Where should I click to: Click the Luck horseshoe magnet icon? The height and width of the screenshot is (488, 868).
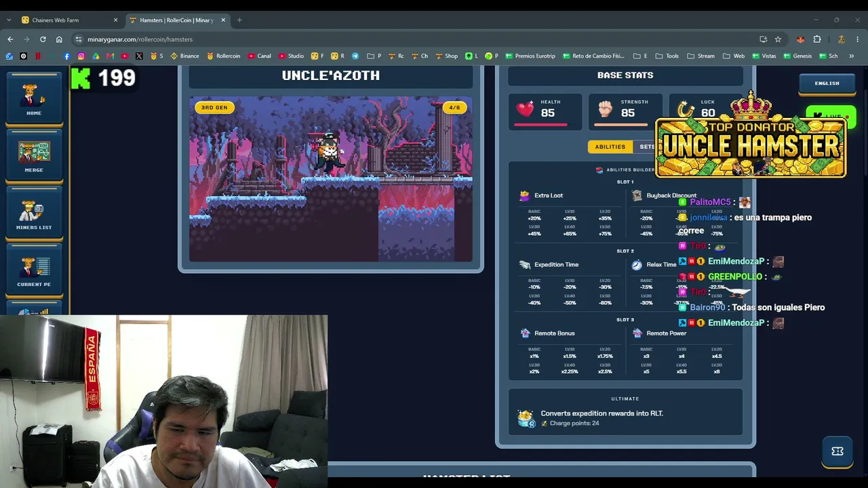686,109
